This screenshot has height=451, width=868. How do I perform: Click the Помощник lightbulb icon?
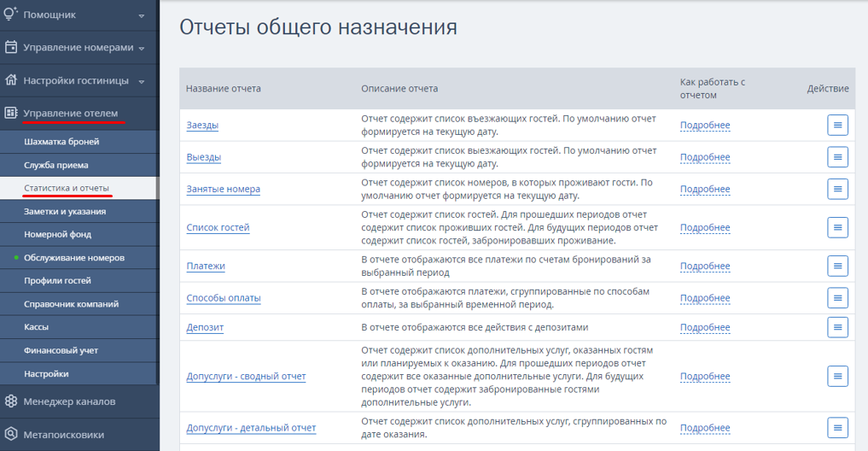[10, 14]
